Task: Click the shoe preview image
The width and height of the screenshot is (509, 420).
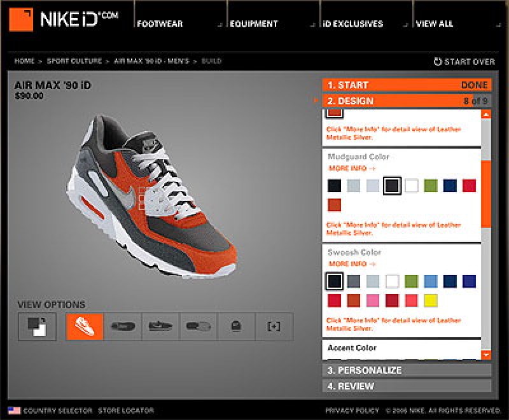Action: click(x=151, y=197)
